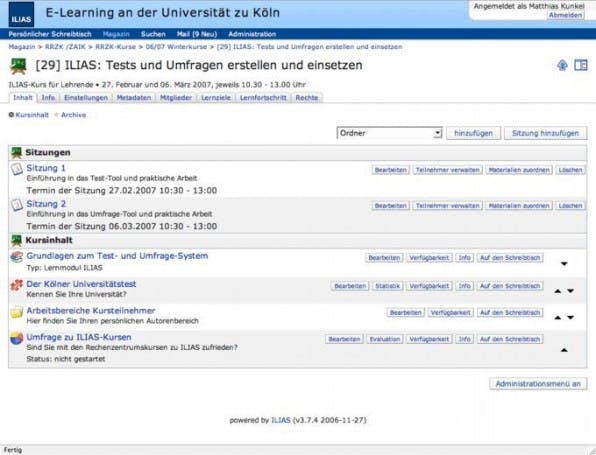Viewport: 596px width, 455px height.
Task: Select the Archive sub-view option
Action: point(71,115)
